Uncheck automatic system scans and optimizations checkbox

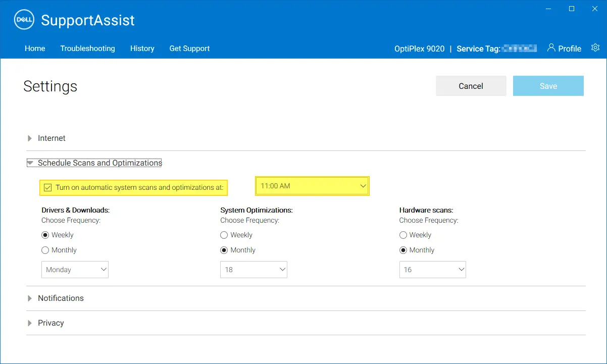[x=48, y=187]
